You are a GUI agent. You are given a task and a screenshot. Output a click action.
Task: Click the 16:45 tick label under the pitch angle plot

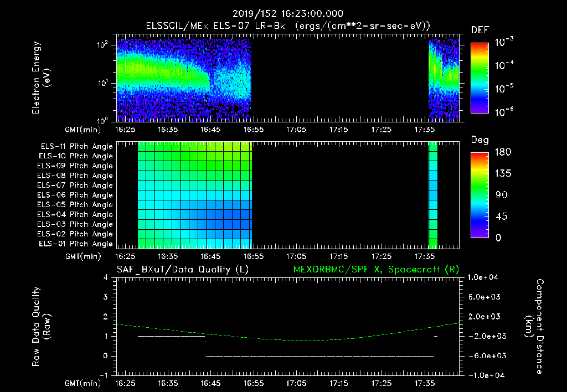click(x=210, y=256)
